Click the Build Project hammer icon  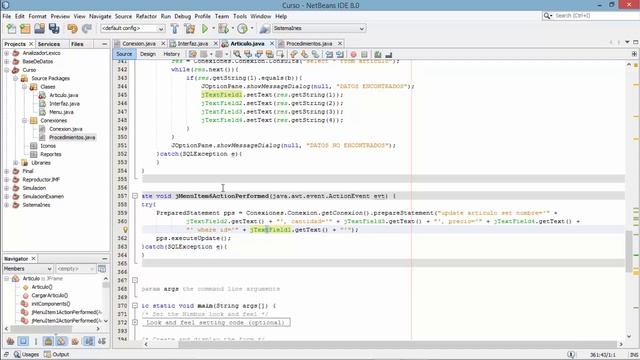[x=175, y=29]
